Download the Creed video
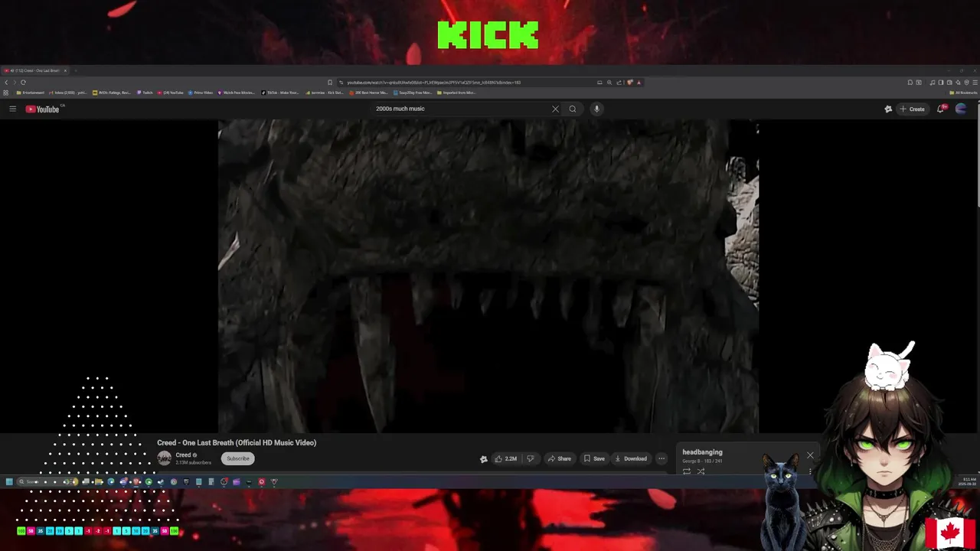The height and width of the screenshot is (551, 980). coord(631,458)
